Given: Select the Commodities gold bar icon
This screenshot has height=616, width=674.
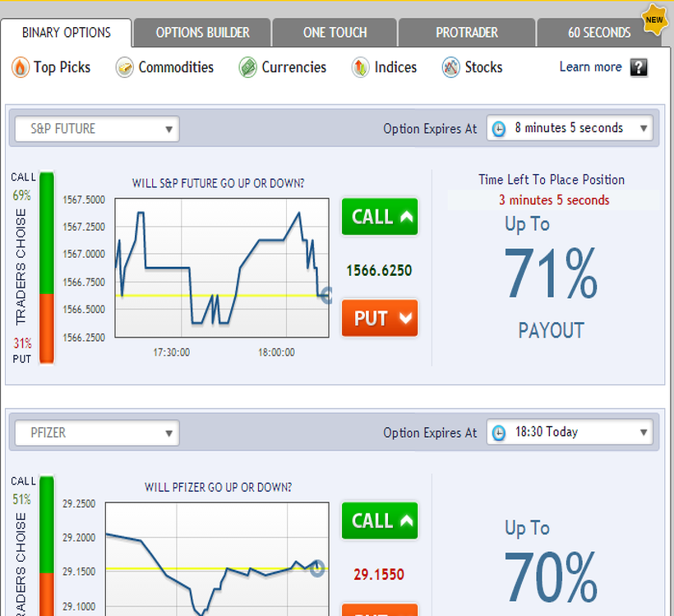Looking at the screenshot, I should (x=125, y=67).
